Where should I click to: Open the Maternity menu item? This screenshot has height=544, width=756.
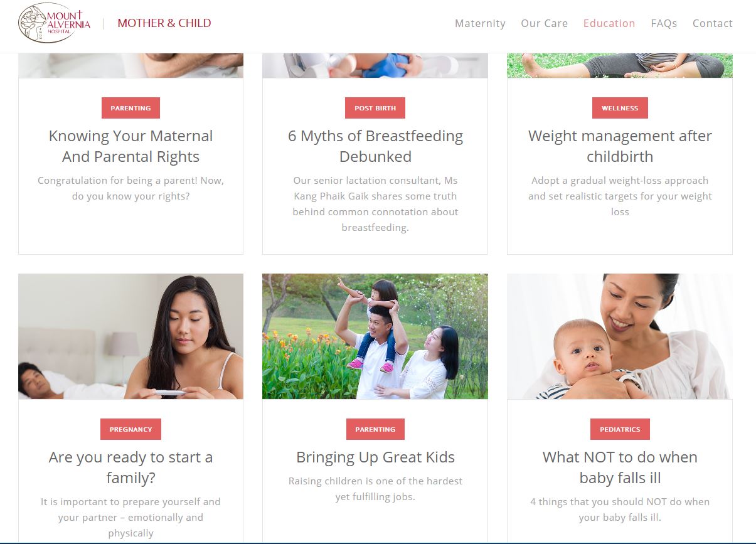click(x=480, y=23)
